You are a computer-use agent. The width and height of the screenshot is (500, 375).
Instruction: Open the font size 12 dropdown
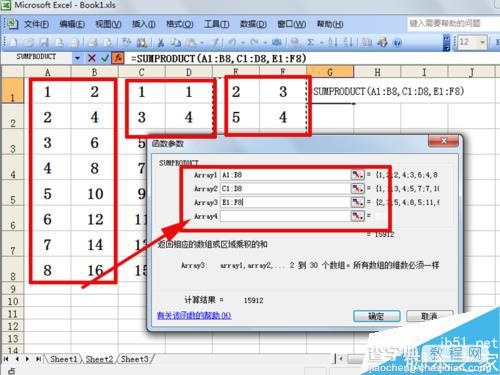(482, 42)
